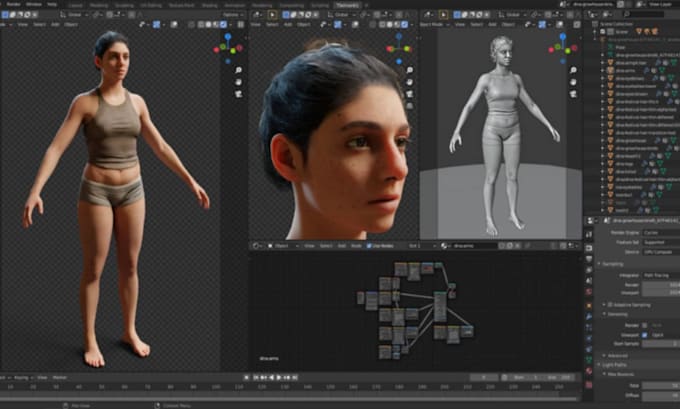Click play button in timeline

pyautogui.click(x=278, y=378)
